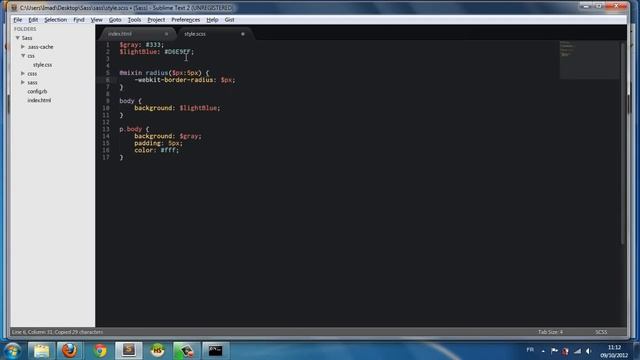Open the Preferences menu

pos(186,20)
